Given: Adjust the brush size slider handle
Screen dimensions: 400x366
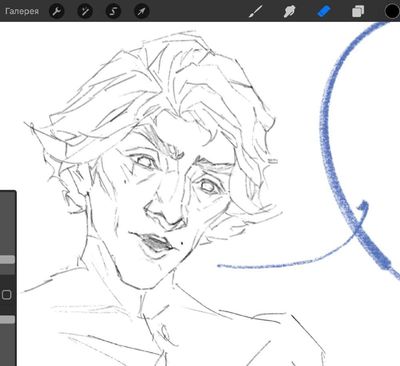Looking at the screenshot, I should (x=7, y=260).
